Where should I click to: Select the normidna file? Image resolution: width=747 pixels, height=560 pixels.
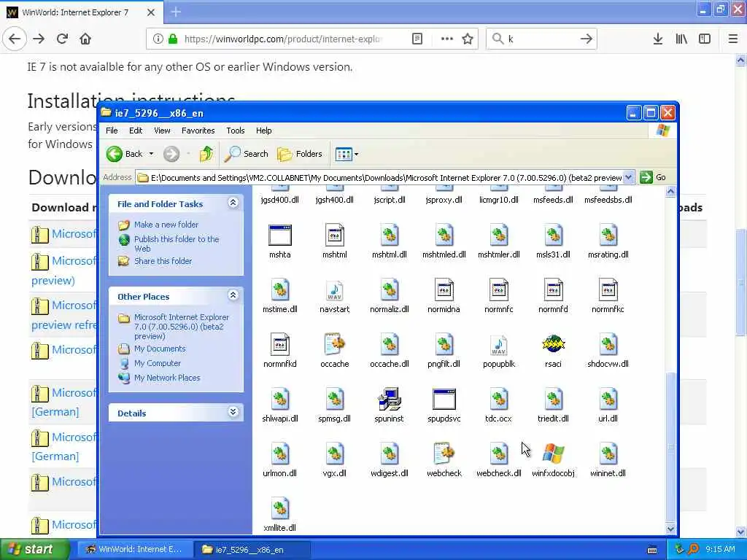tap(444, 290)
